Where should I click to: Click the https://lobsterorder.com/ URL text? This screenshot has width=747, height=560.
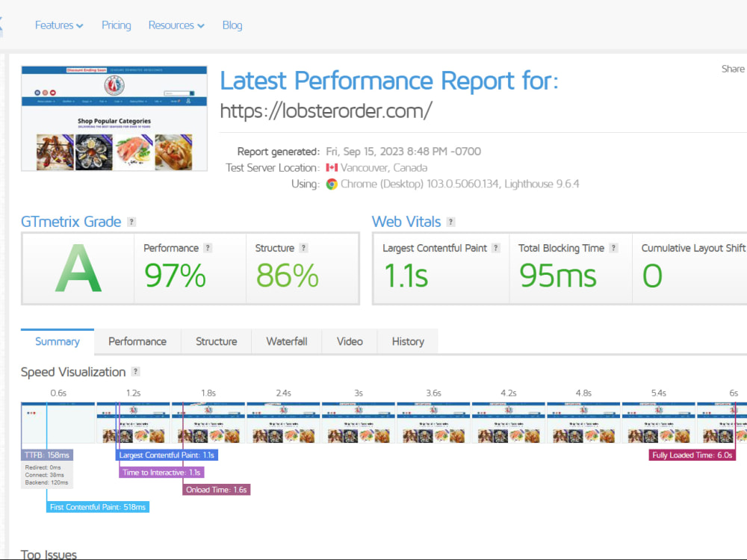(326, 111)
